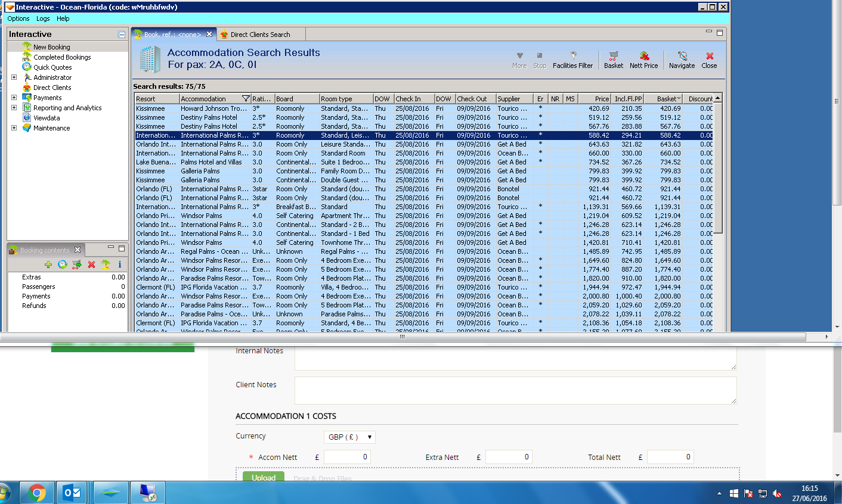Open the Facilities Filter funnel tool
Screen dimensions: 842x504
(x=572, y=60)
